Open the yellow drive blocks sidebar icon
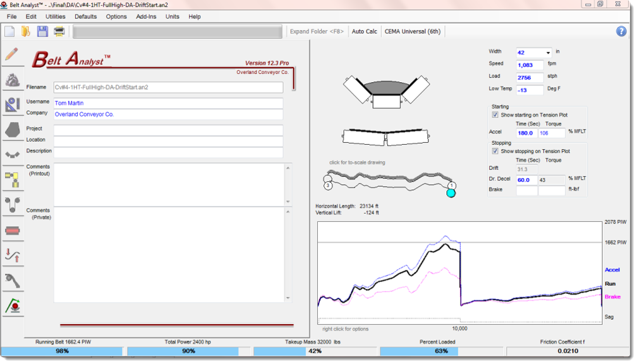The image size is (637, 364). (13, 179)
